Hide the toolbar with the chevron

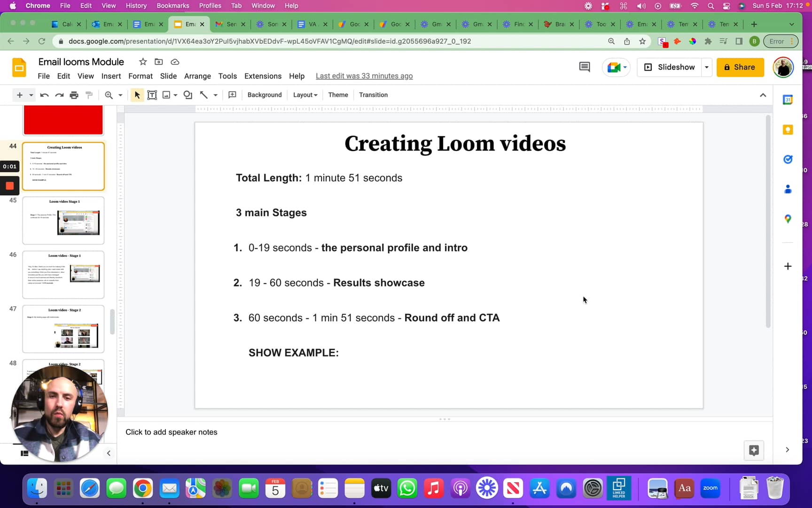(x=763, y=95)
